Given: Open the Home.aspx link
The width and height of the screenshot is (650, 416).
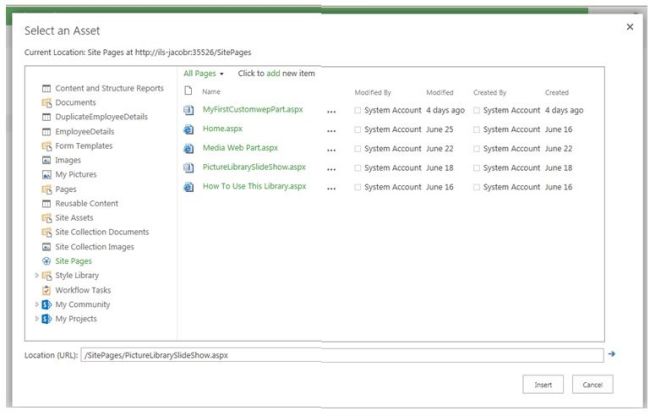Looking at the screenshot, I should click(x=222, y=129).
